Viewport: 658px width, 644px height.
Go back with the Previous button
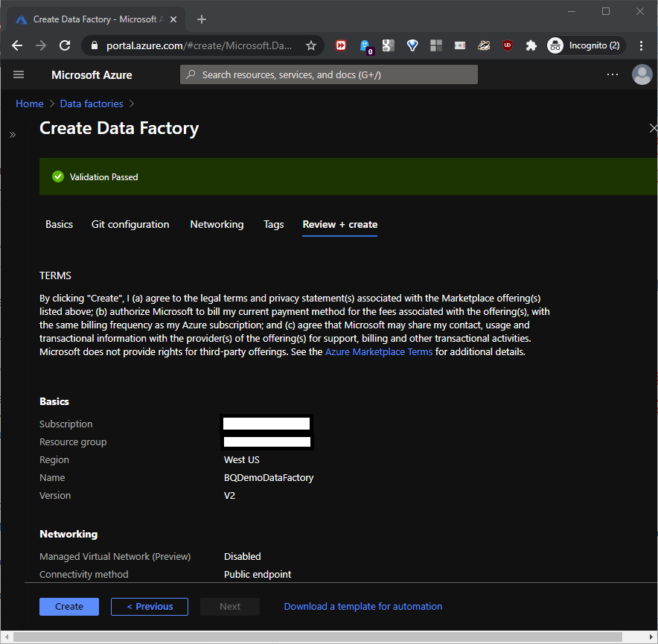(x=150, y=606)
